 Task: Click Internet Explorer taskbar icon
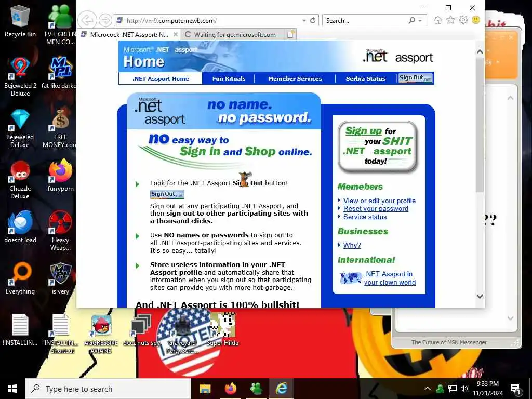point(281,389)
